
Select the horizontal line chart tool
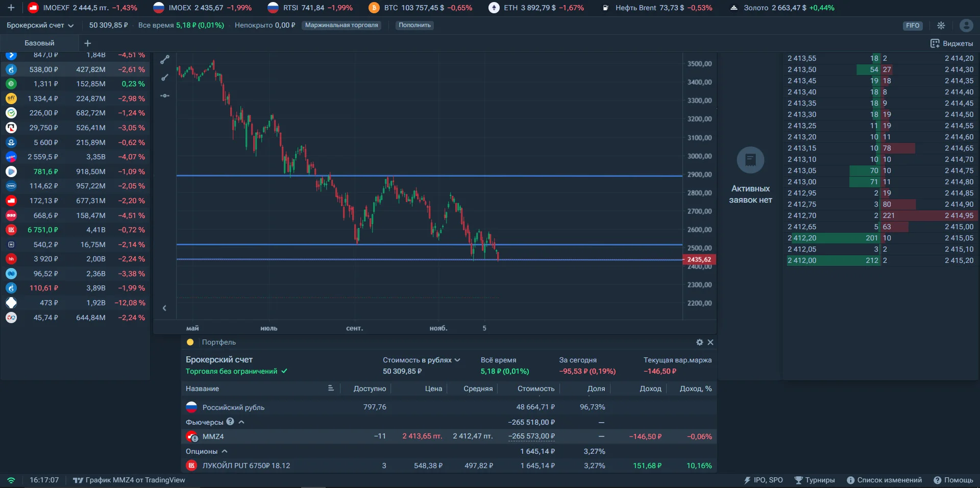click(164, 95)
